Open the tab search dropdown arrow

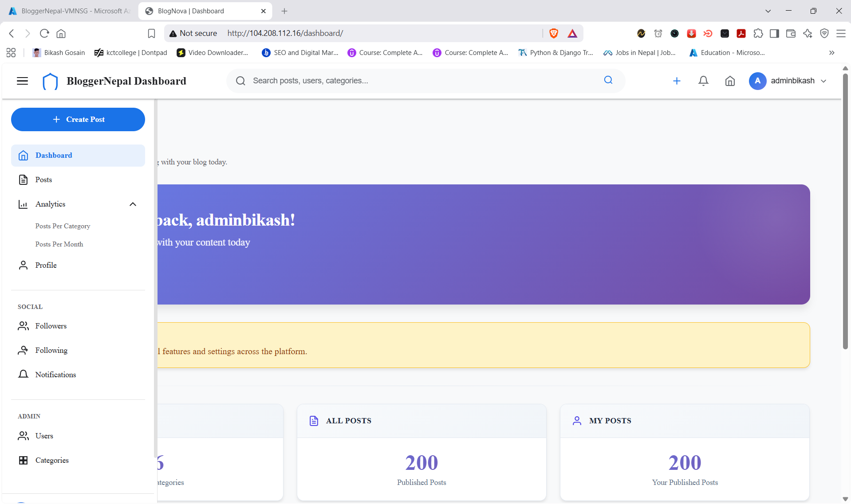tap(768, 11)
